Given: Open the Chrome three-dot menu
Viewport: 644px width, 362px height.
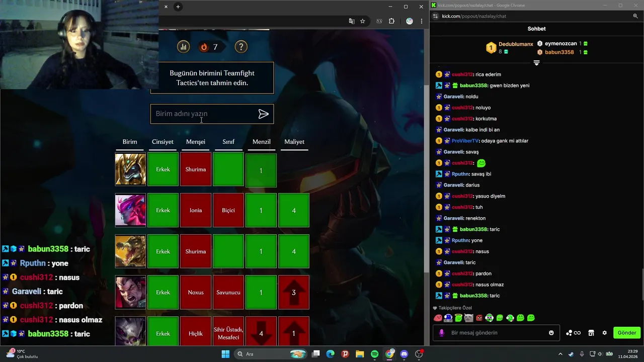Looking at the screenshot, I should pos(421,21).
